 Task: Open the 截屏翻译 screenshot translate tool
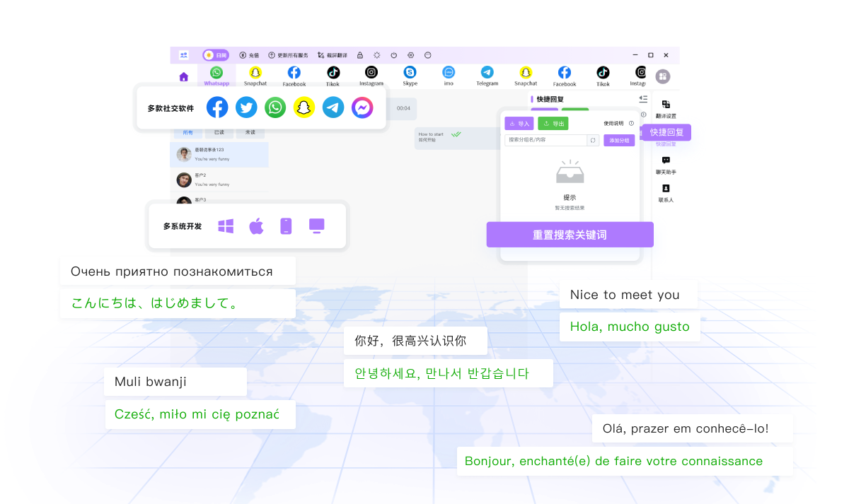[x=333, y=54]
